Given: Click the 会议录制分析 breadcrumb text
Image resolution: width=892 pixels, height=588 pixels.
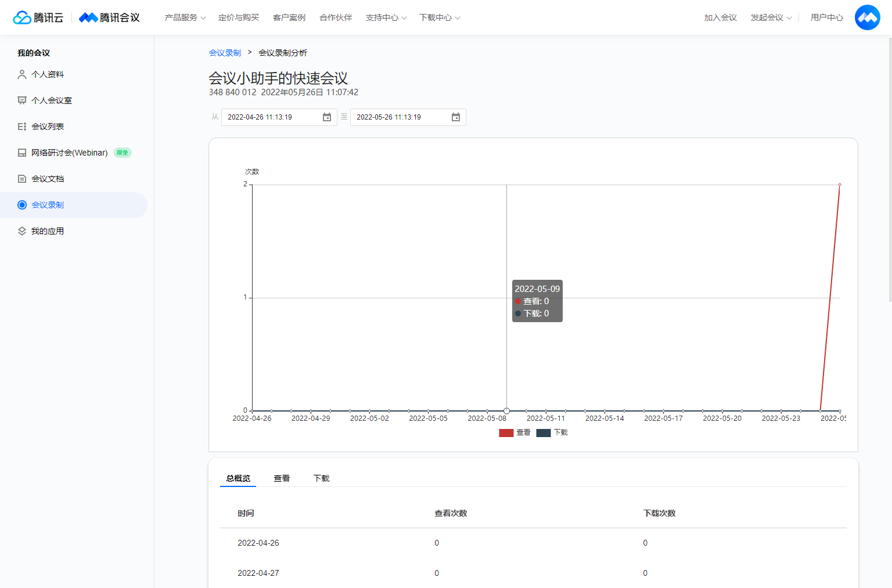Looking at the screenshot, I should pyautogui.click(x=283, y=53).
